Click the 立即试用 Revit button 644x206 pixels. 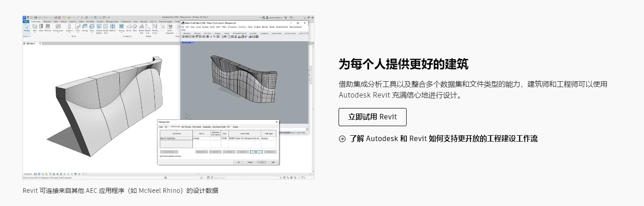[372, 117]
